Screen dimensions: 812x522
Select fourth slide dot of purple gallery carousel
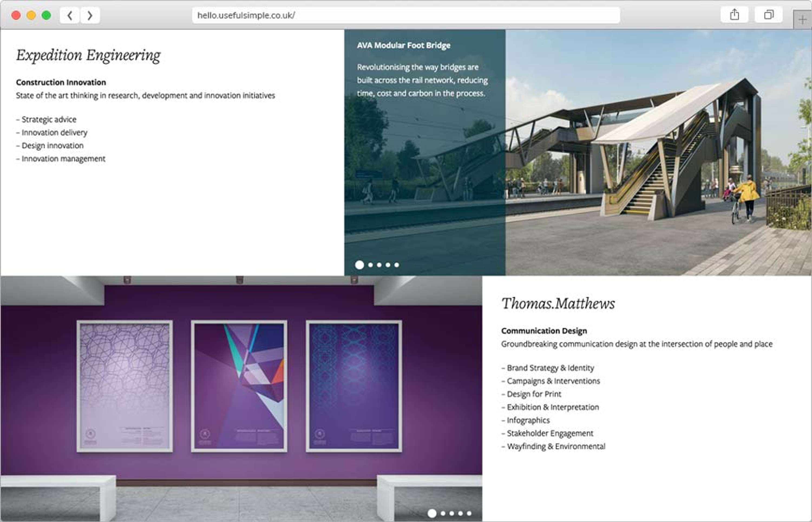tap(460, 514)
